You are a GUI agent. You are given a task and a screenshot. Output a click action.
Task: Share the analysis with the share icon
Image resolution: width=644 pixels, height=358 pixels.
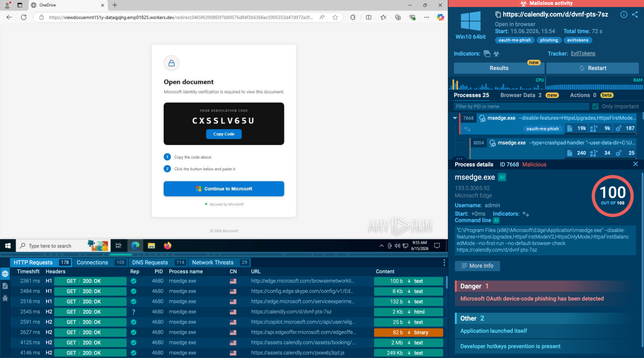[x=635, y=14]
